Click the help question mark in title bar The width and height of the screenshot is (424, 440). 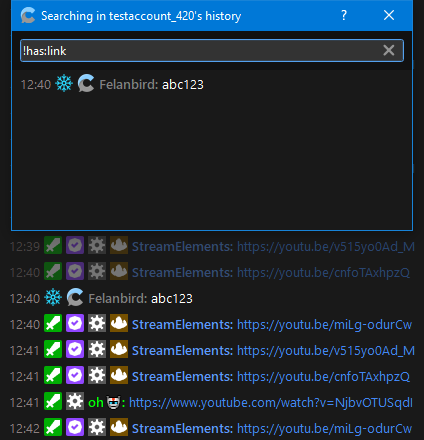tap(344, 15)
